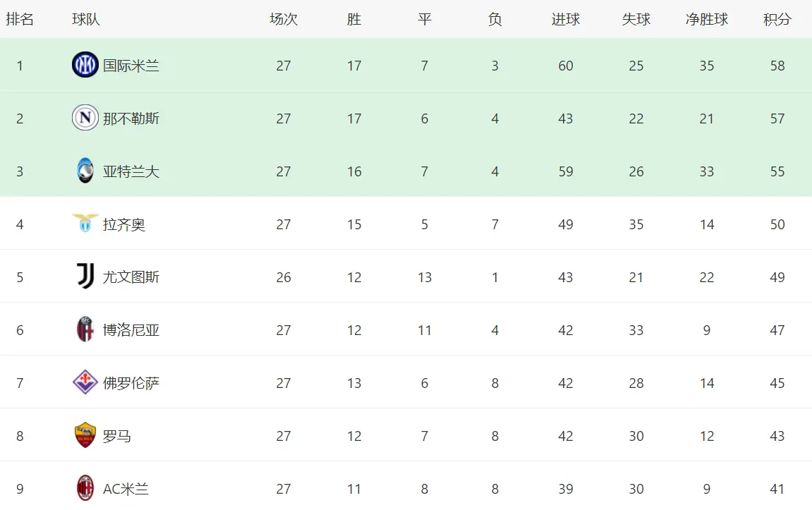Click the 净胜球 column header

(707, 20)
